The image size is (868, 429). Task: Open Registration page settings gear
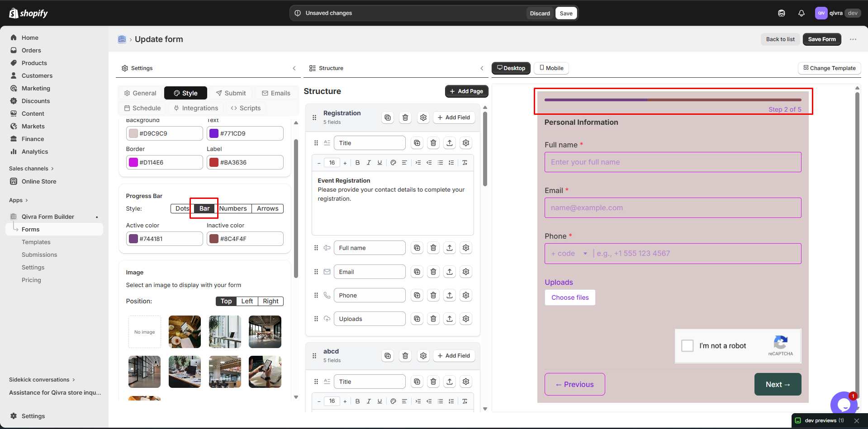click(423, 118)
